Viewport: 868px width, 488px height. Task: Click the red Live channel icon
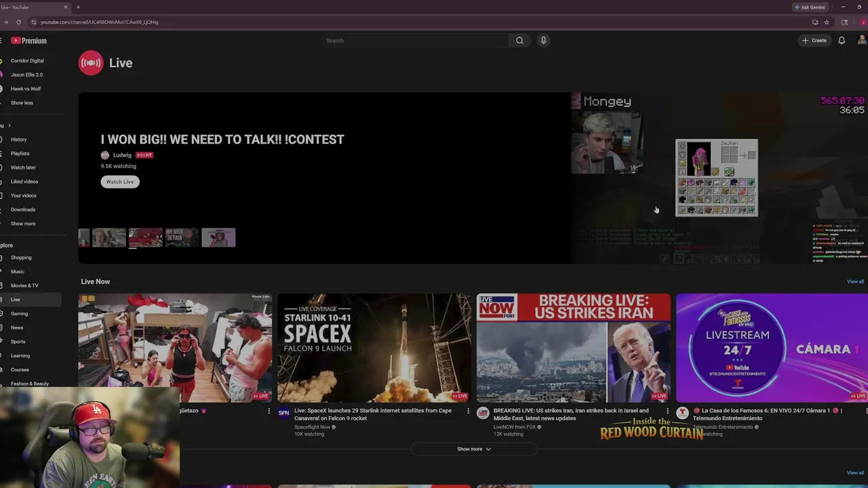click(91, 63)
